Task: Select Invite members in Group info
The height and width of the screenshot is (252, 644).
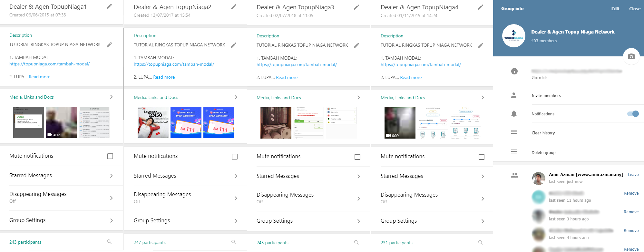Action: click(546, 96)
